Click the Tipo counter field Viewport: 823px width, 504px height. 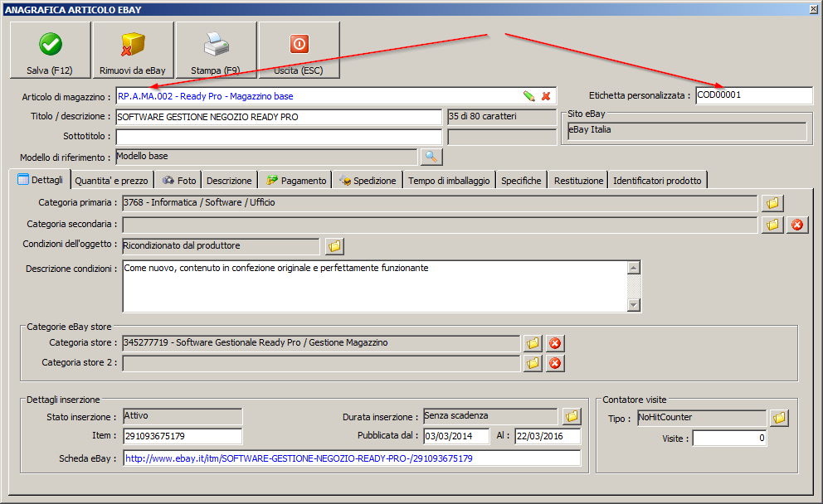(702, 418)
